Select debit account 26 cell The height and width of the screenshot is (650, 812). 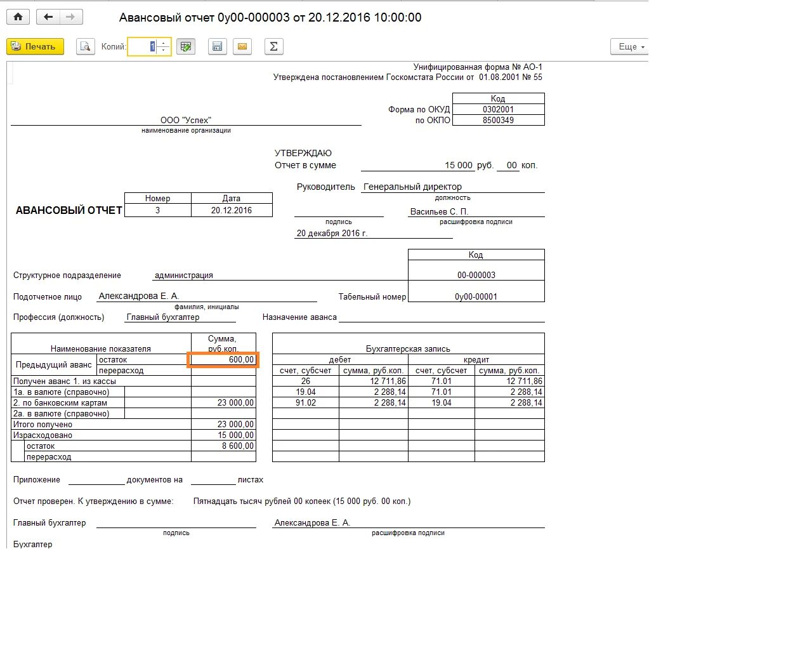point(306,381)
